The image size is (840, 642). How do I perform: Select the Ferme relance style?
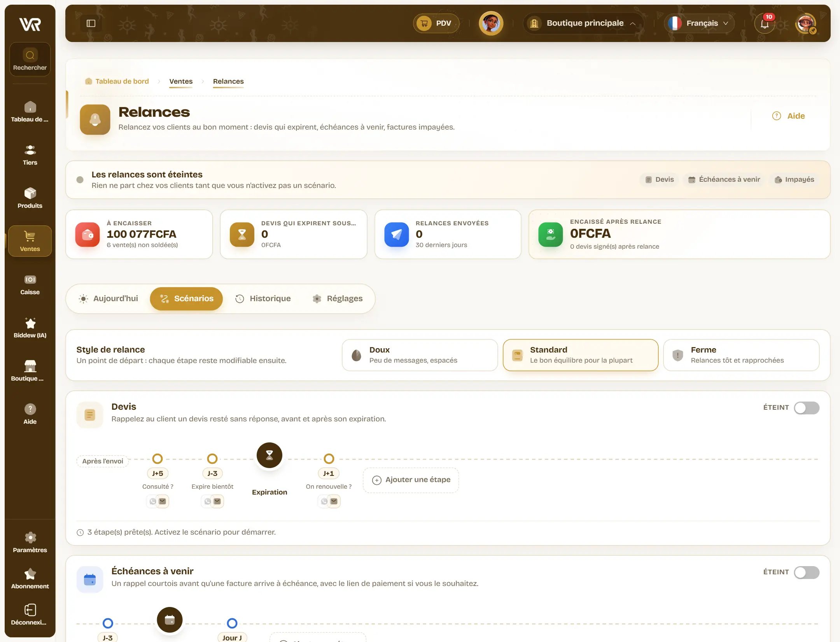[741, 355]
